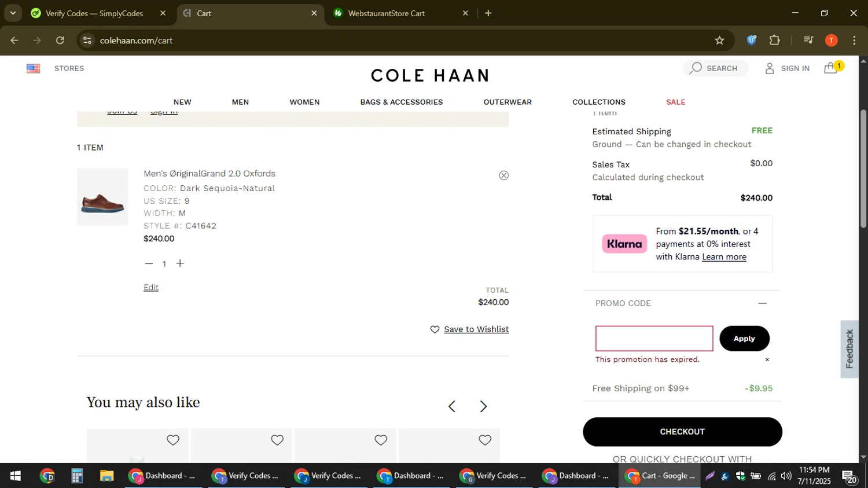868x488 pixels.
Task: Switch to WebstaurantStore Cart tab
Action: click(387, 13)
